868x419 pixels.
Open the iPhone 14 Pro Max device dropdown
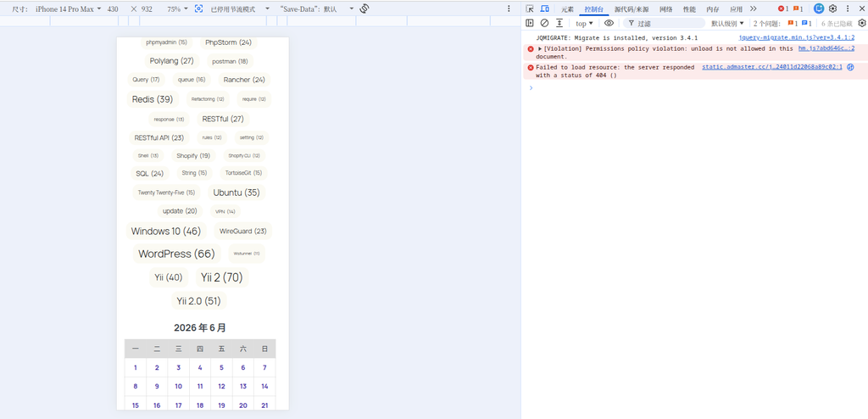click(x=68, y=8)
